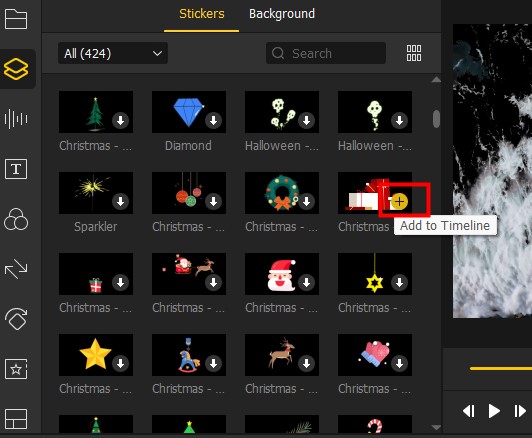Switch to the Stickers tab
Image resolution: width=532 pixels, height=438 pixels.
(x=202, y=14)
